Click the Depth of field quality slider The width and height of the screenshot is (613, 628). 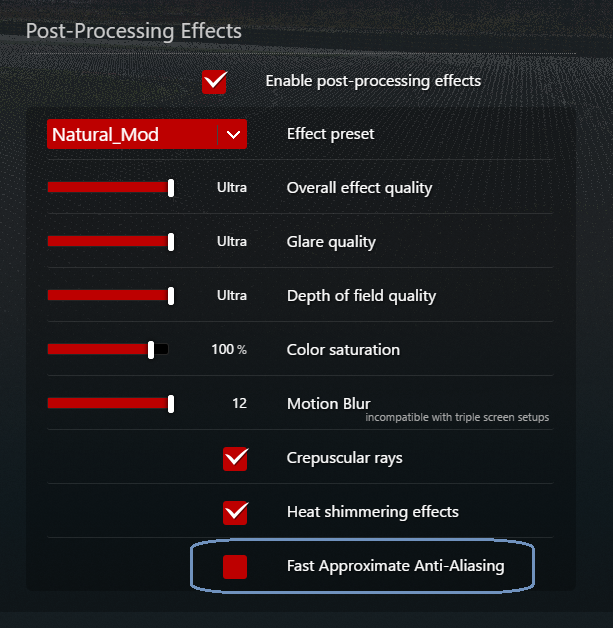108,295
